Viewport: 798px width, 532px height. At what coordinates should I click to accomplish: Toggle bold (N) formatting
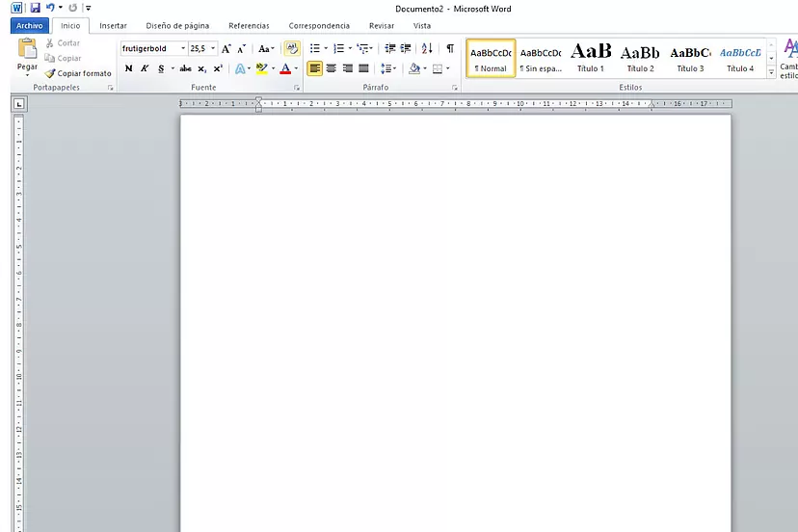129,68
